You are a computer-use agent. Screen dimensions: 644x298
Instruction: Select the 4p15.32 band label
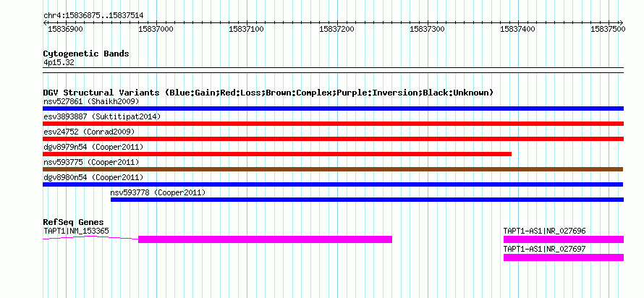[59, 63]
